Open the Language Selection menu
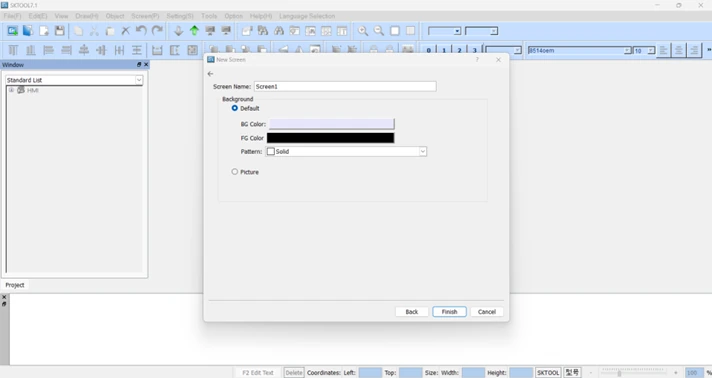Screen dimensions: 712x378 click(307, 16)
